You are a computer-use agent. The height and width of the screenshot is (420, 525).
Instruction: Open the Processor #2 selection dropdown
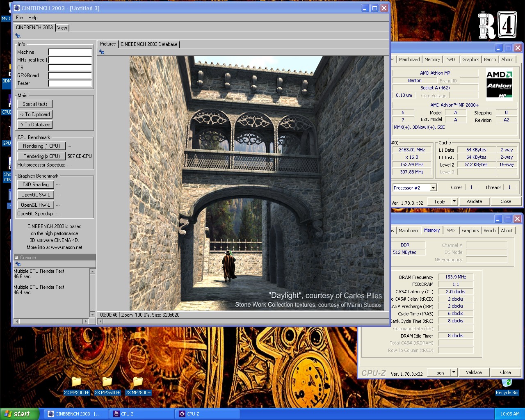coord(433,188)
